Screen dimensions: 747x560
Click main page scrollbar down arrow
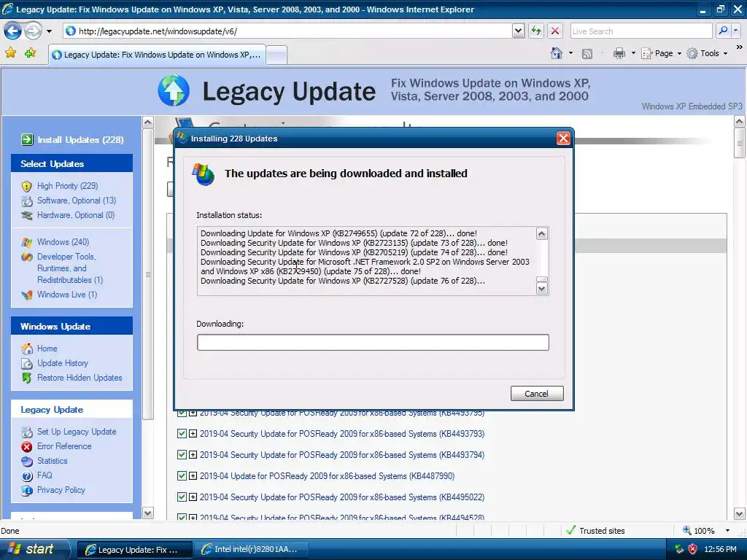point(740,514)
